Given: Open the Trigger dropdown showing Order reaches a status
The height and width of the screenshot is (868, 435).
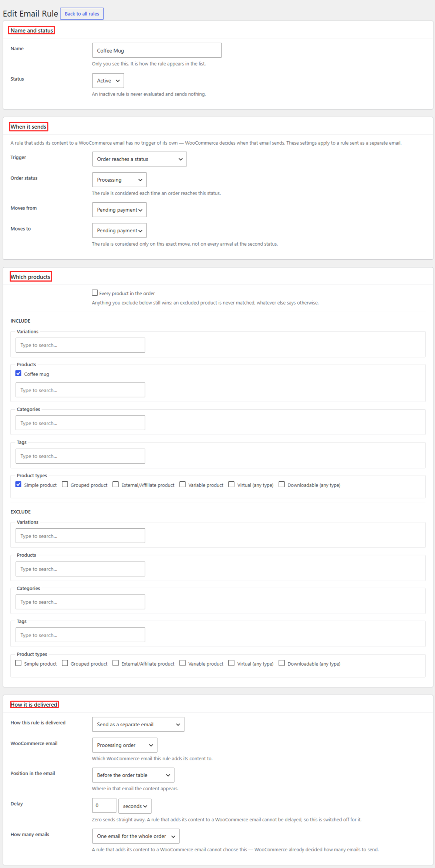Looking at the screenshot, I should click(x=139, y=159).
